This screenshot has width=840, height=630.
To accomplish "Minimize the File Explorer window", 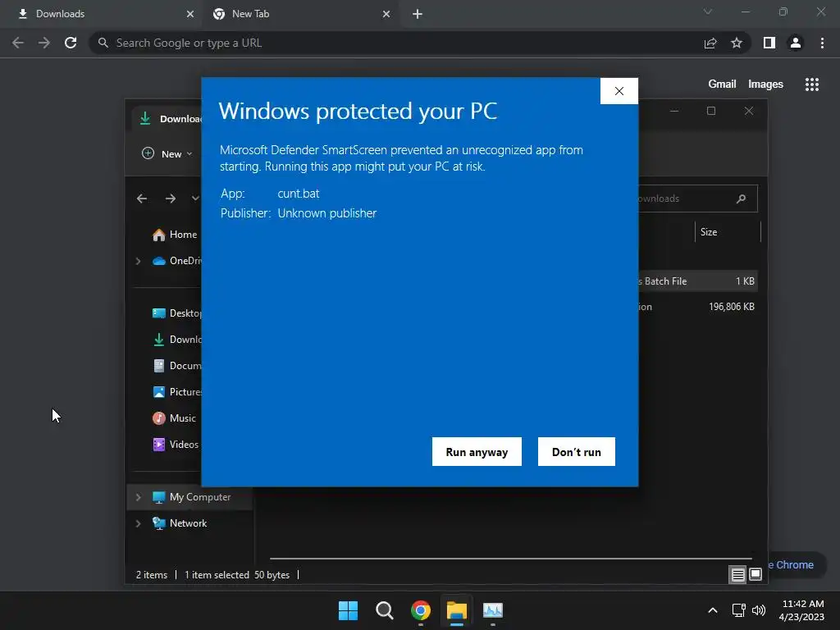I will coord(674,111).
